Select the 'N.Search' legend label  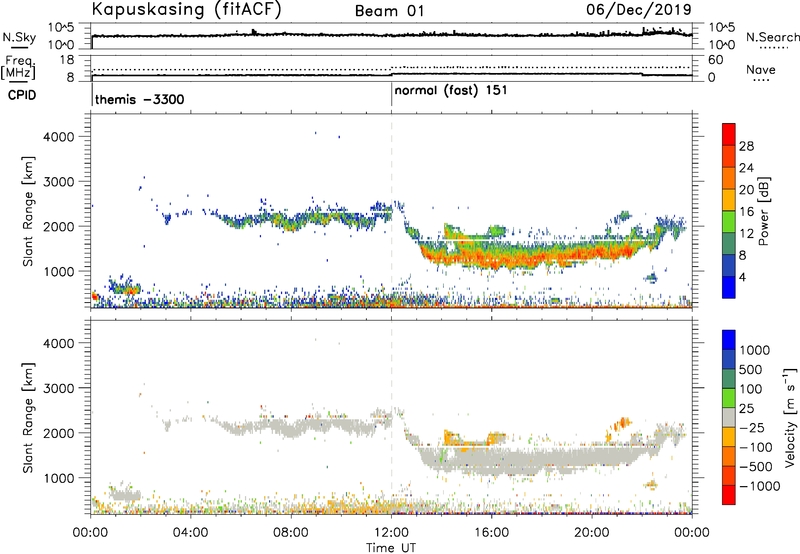772,37
